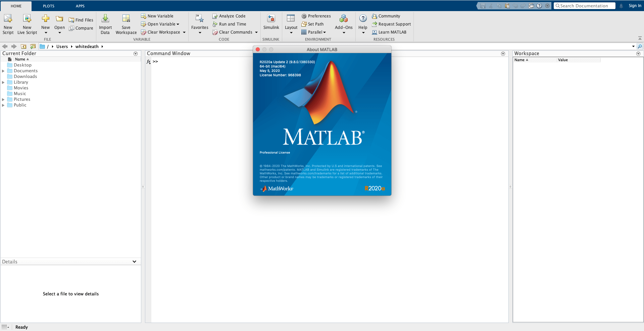Click the Import Data icon
The height and width of the screenshot is (331, 644).
pyautogui.click(x=105, y=24)
